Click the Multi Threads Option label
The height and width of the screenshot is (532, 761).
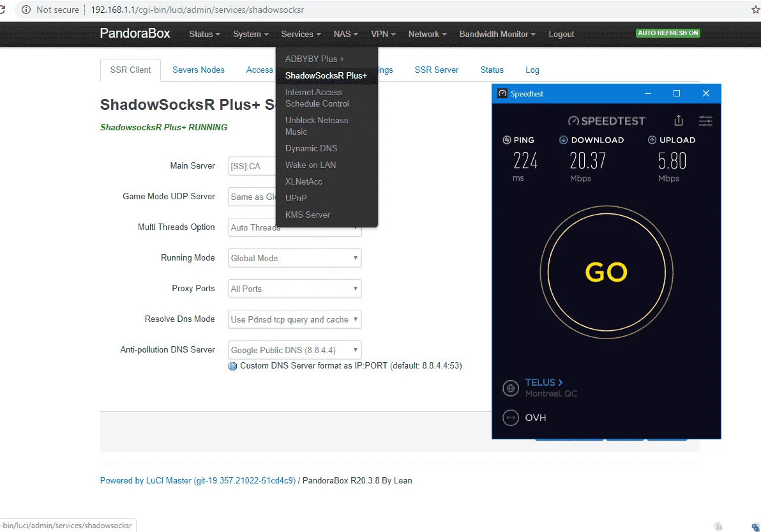click(x=176, y=227)
